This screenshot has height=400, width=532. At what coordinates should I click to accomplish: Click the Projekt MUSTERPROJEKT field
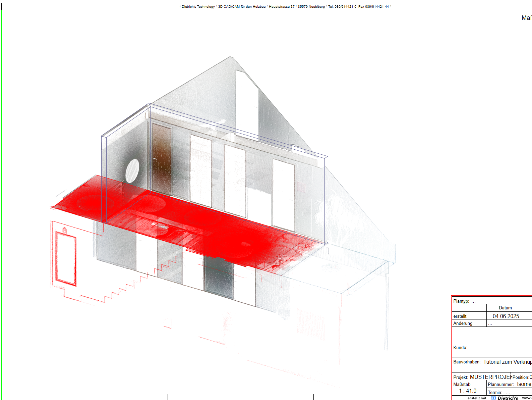point(489,377)
